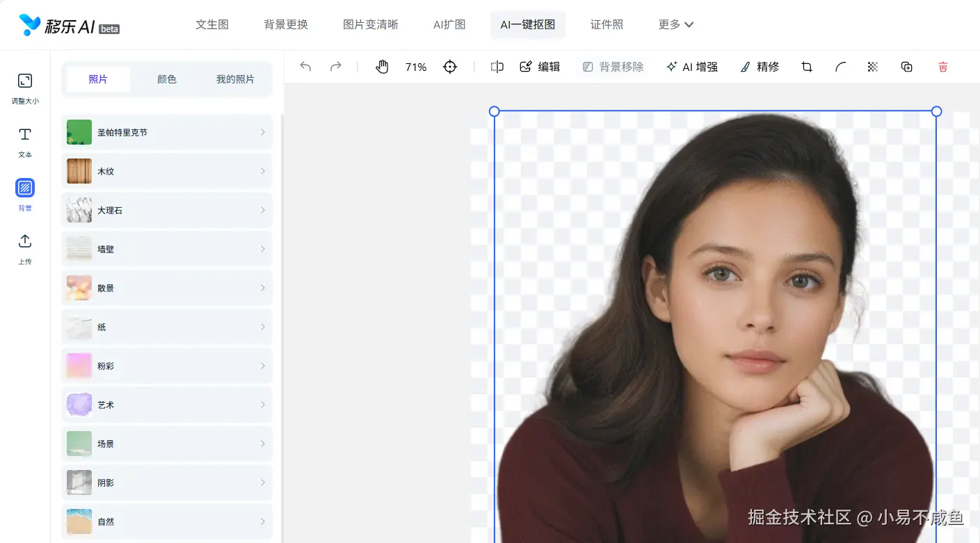The width and height of the screenshot is (980, 543).
Task: Click the rounded corner icon
Action: click(840, 67)
